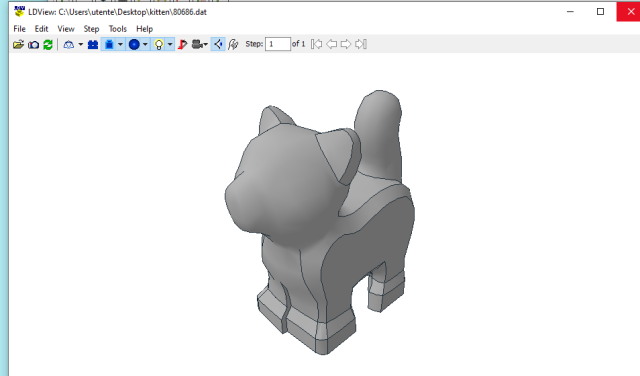Viewport: 640px width, 376px height.
Task: Toggle primitive substitution blue sphere icon
Action: pyautogui.click(x=134, y=44)
